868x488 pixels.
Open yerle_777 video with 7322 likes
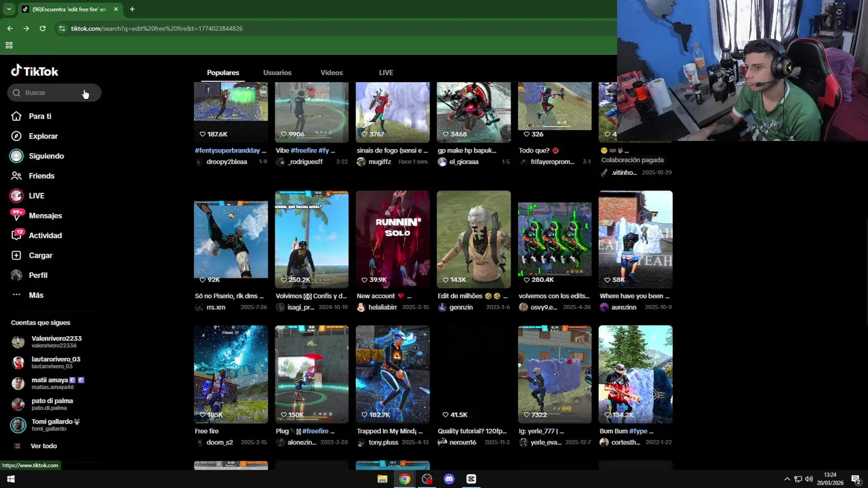tap(555, 374)
